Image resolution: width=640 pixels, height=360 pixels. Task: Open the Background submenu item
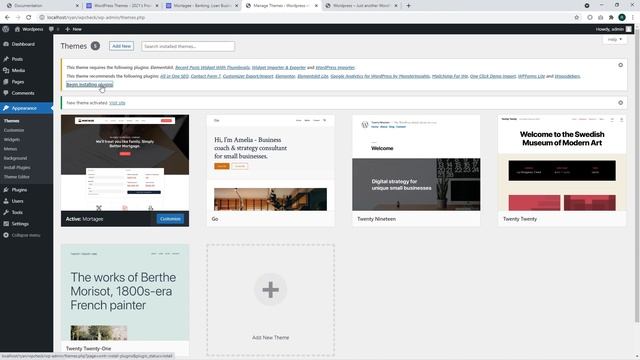point(16,158)
